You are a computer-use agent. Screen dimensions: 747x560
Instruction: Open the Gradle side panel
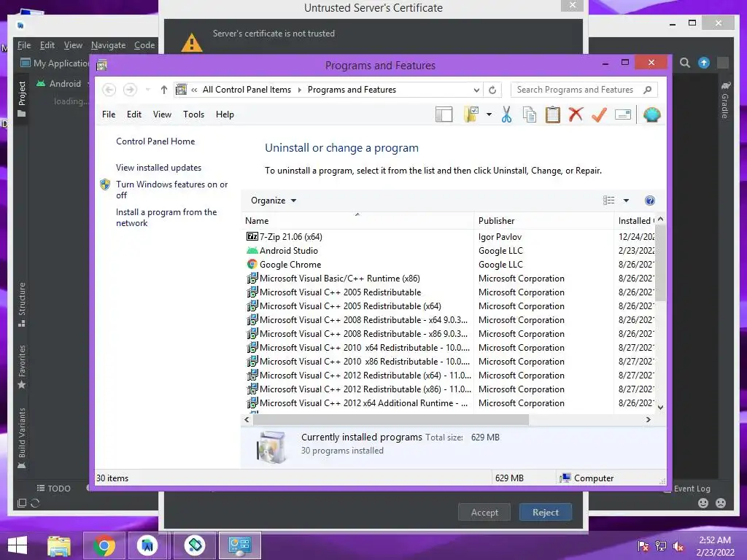pyautogui.click(x=724, y=100)
